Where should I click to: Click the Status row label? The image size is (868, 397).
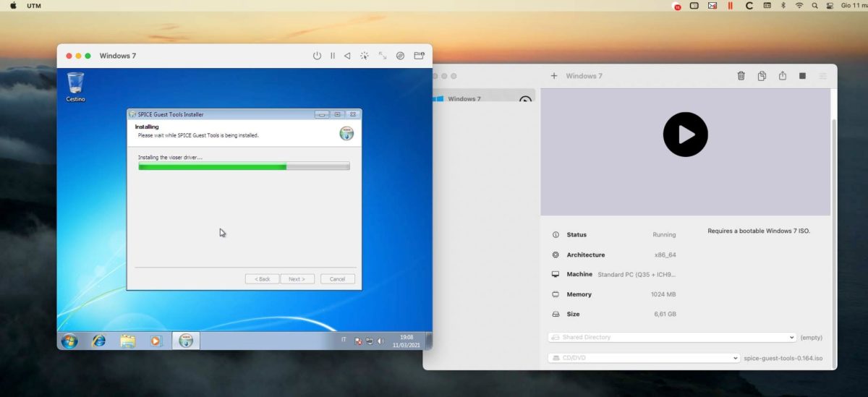point(576,235)
